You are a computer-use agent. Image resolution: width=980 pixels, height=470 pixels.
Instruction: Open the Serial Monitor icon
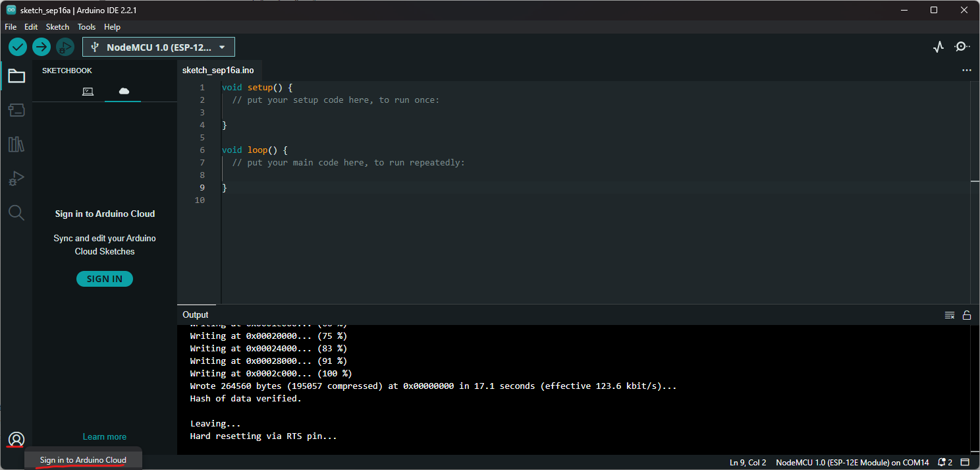click(x=962, y=47)
